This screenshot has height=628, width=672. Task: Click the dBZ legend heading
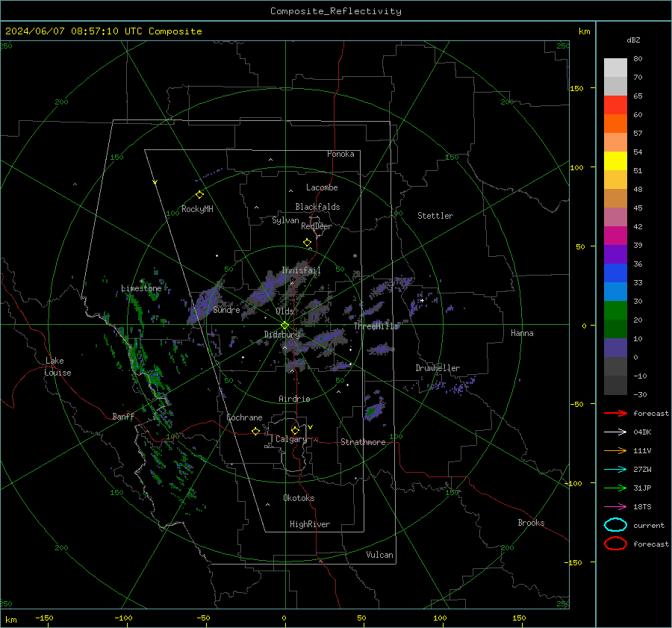pyautogui.click(x=633, y=40)
